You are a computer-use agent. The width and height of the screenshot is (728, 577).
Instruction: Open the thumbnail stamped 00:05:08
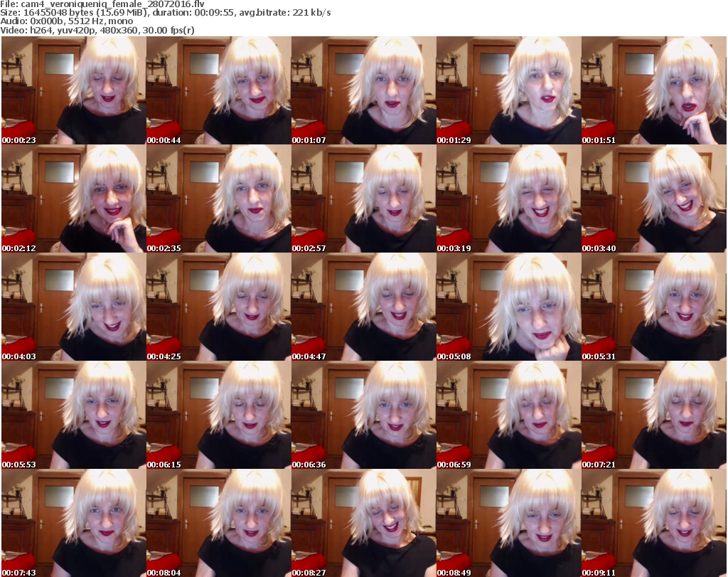(508, 307)
